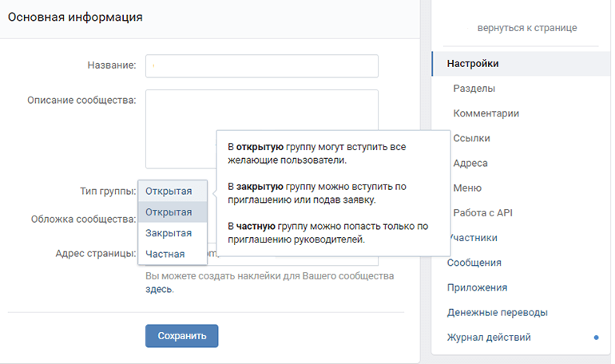Viewport: 615px width, 364px height.
Task: Follow the здесь link for stickers
Action: pos(158,289)
